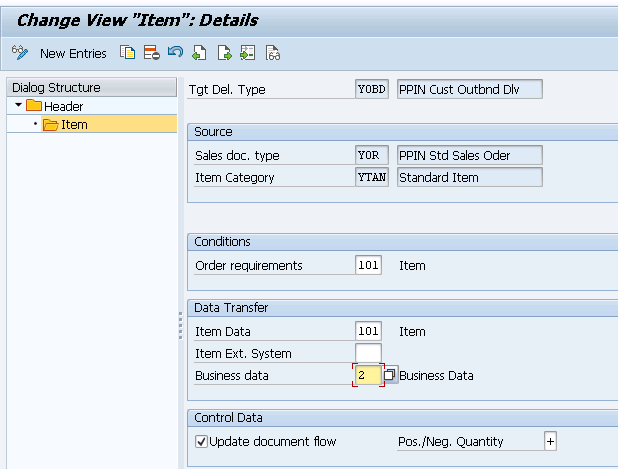Go to previous entry icon
This screenshot has height=469, width=618.
(199, 52)
